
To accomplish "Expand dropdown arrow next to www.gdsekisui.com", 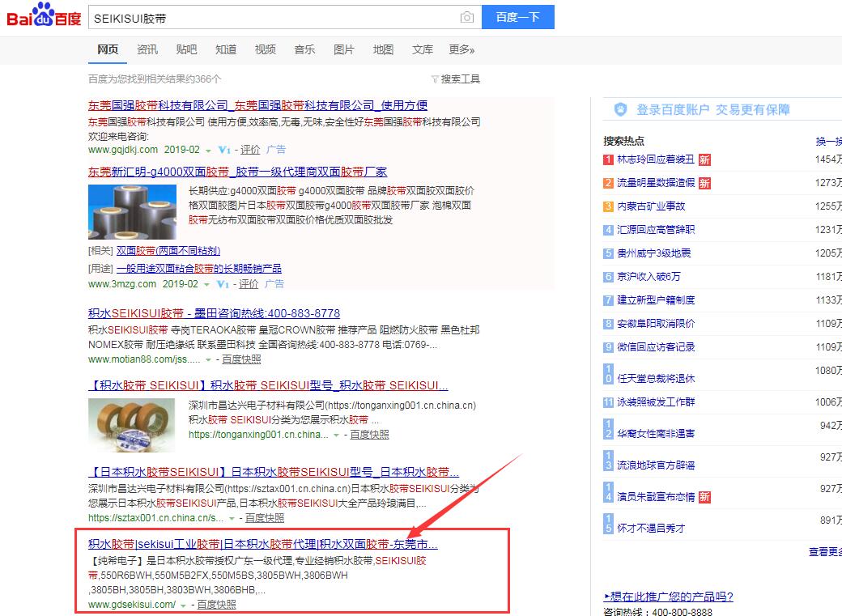I will (183, 605).
